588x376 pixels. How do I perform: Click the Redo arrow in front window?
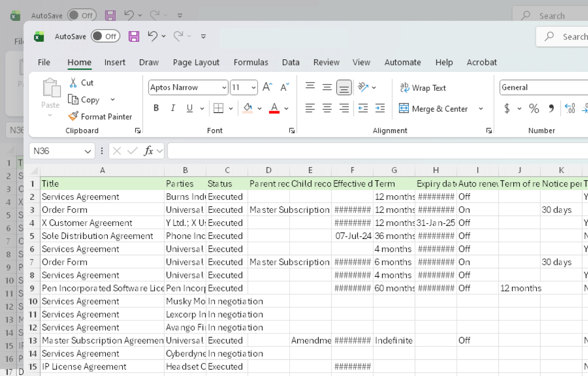(179, 36)
